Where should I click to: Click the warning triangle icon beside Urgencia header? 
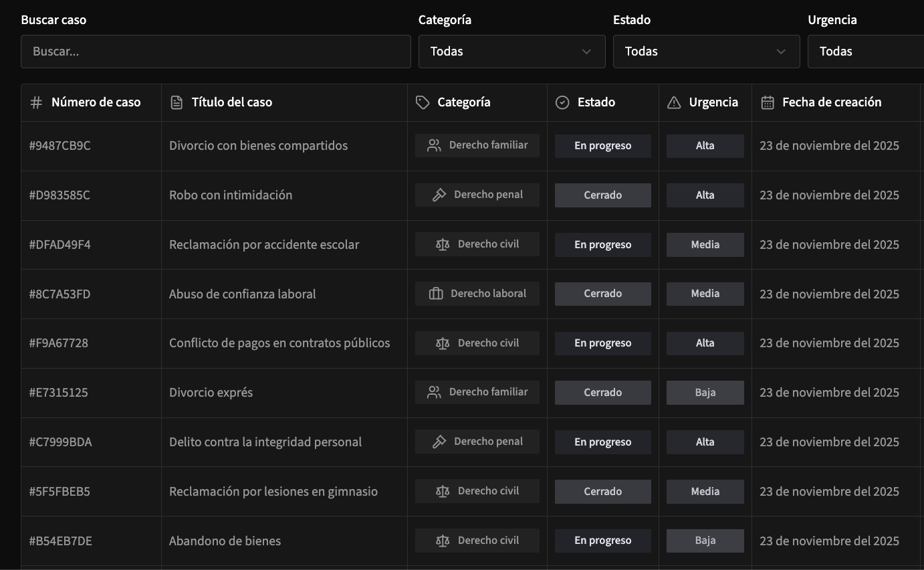click(x=674, y=102)
